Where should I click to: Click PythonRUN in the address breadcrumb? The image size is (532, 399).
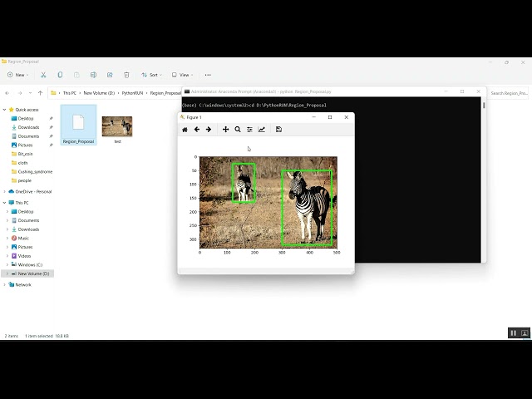132,93
